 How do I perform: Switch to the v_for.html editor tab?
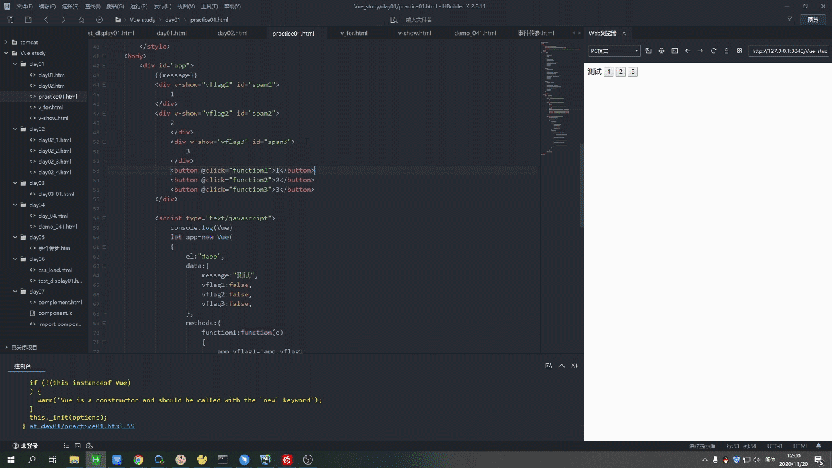[354, 33]
